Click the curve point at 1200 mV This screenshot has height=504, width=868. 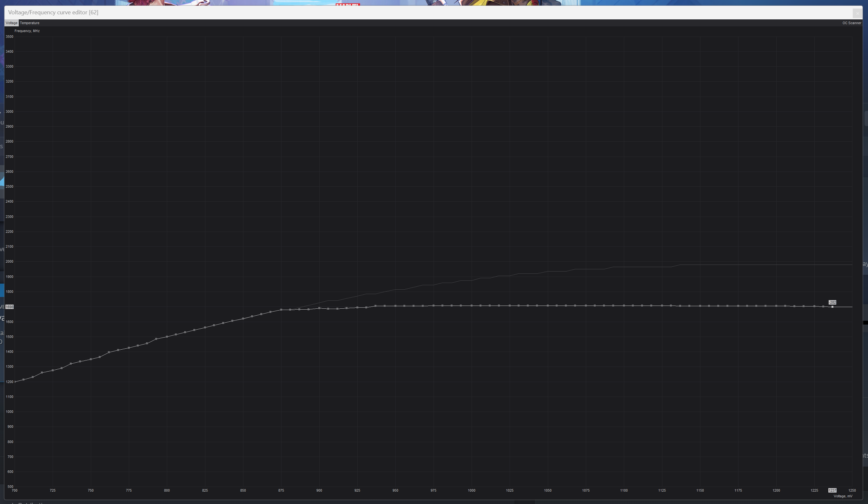click(x=776, y=306)
